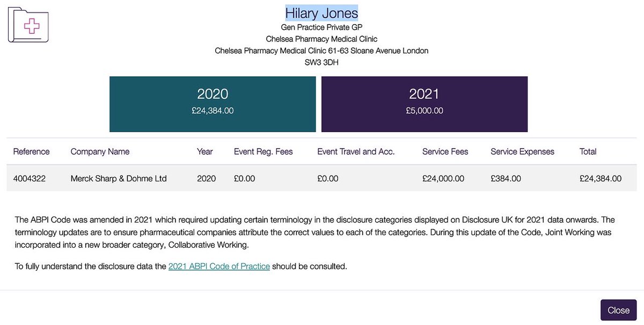
Task: Sort by Reference column header
Action: point(31,151)
